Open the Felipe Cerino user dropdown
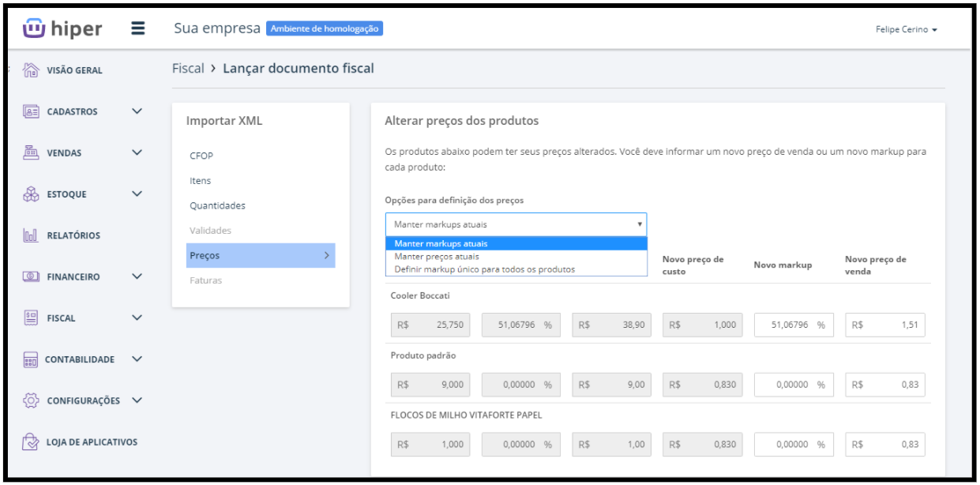 (x=906, y=30)
